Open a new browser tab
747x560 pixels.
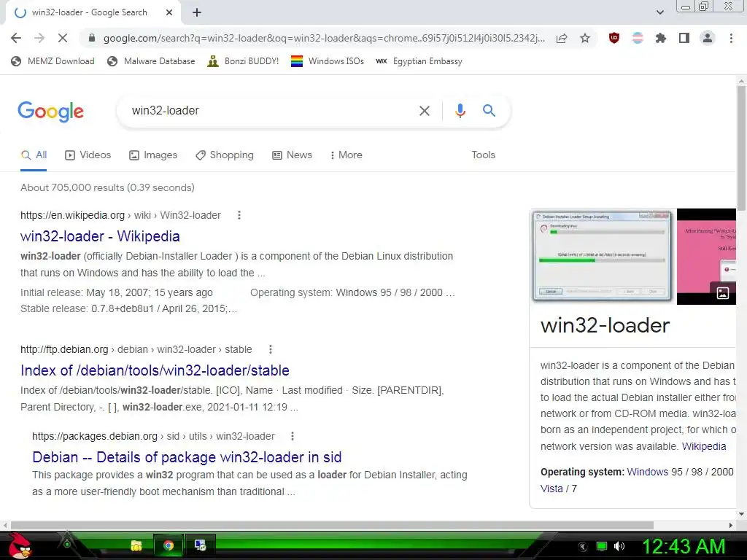197,12
